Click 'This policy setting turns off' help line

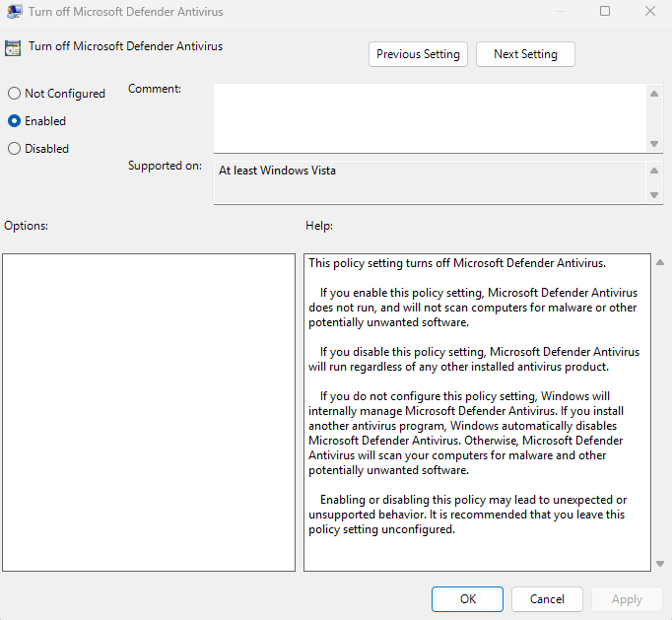457,263
